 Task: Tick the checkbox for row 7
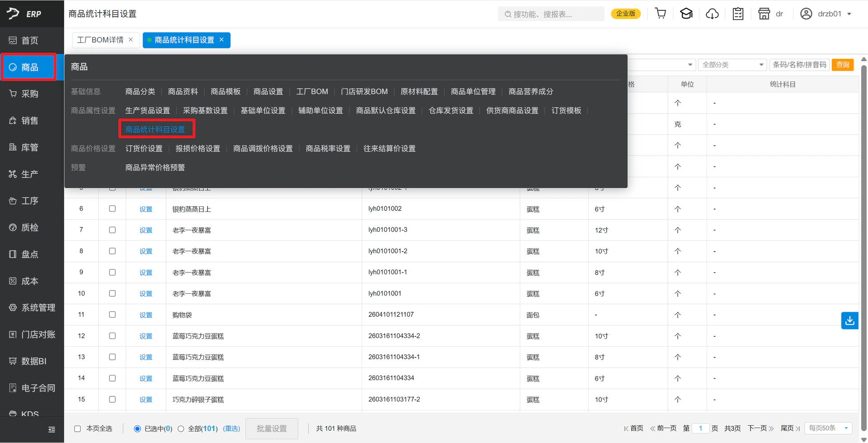pos(112,230)
